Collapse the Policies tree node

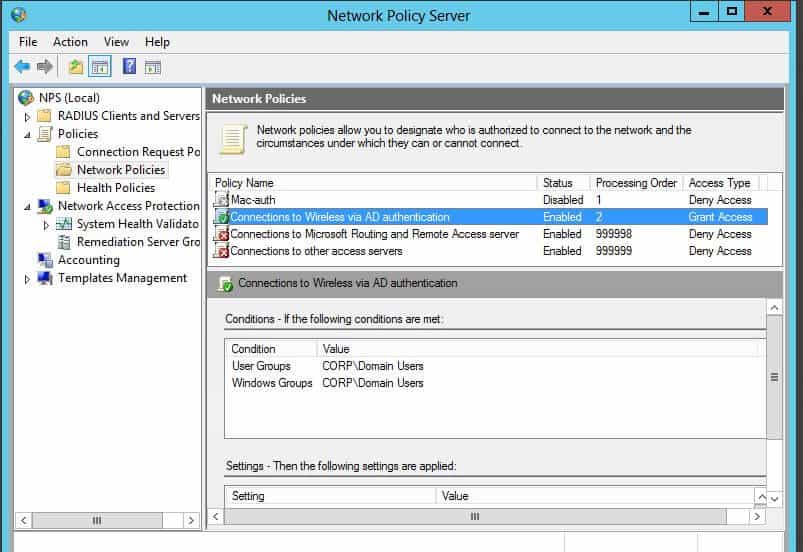pos(28,135)
